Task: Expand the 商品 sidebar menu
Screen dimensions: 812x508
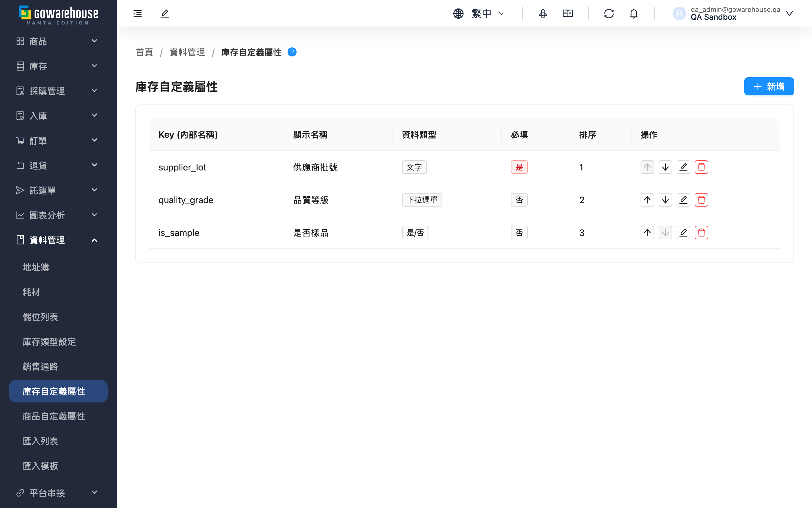Action: [58, 41]
